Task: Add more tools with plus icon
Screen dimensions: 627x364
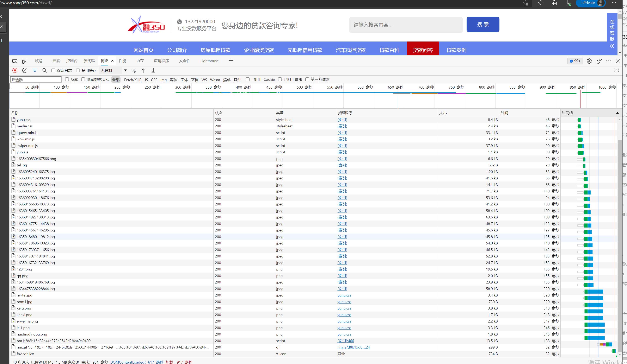Action: 231,61
